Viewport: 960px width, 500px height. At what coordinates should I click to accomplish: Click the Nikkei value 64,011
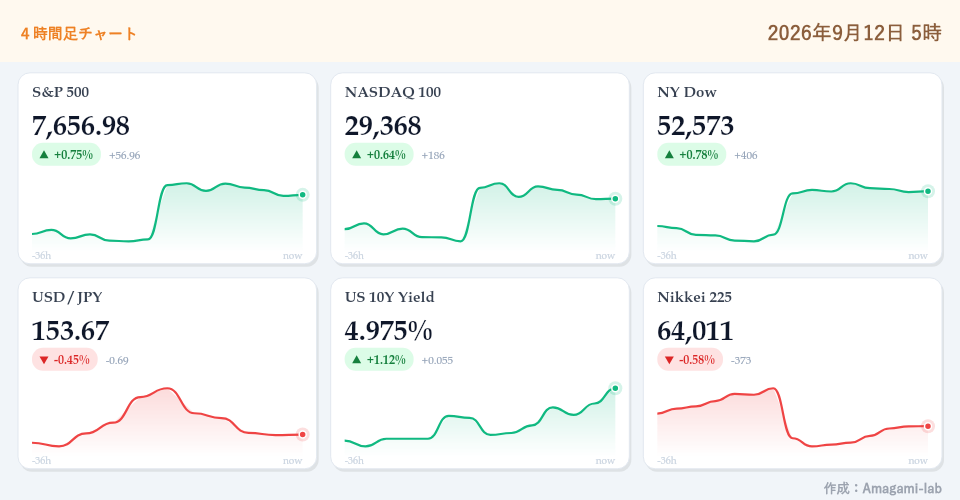coord(695,331)
